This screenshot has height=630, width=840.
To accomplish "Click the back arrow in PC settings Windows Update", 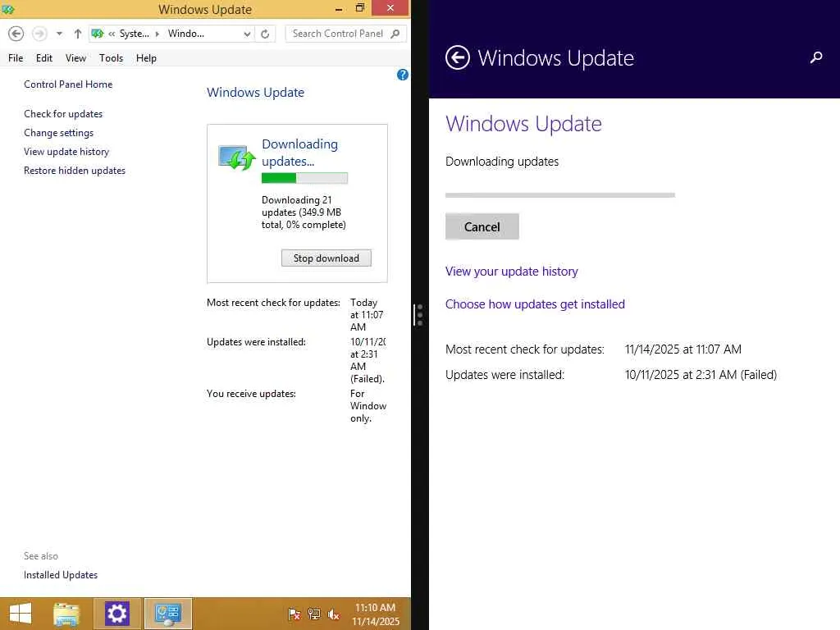I will tap(458, 57).
